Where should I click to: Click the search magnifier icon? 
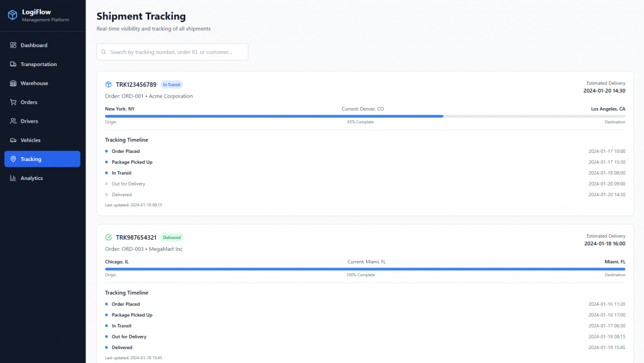(x=104, y=52)
